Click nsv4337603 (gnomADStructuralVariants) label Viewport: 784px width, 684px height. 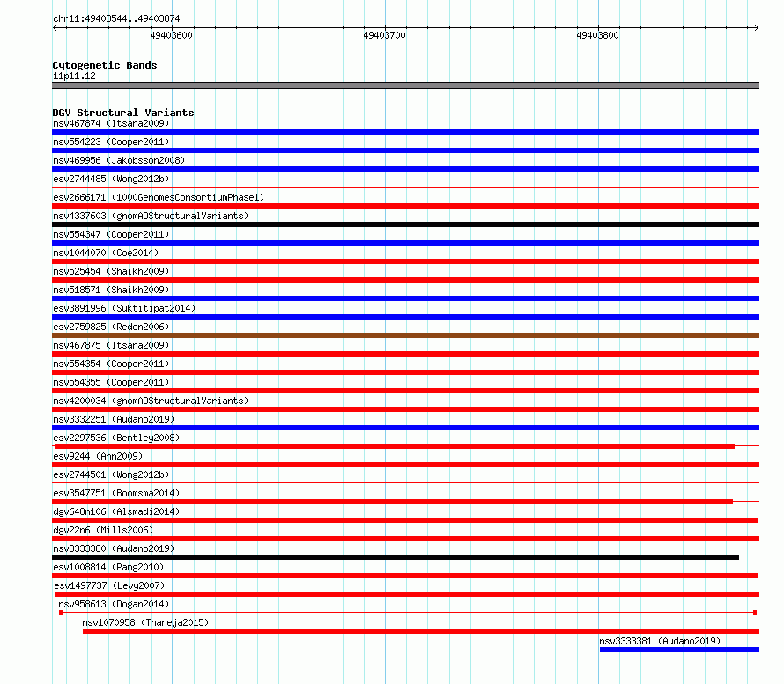[151, 216]
